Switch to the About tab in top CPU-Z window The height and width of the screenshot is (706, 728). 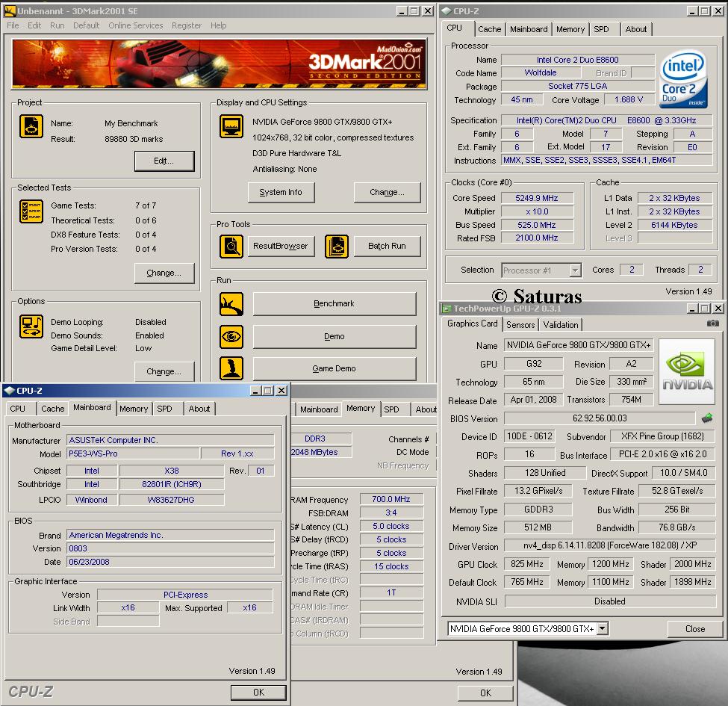click(x=635, y=29)
